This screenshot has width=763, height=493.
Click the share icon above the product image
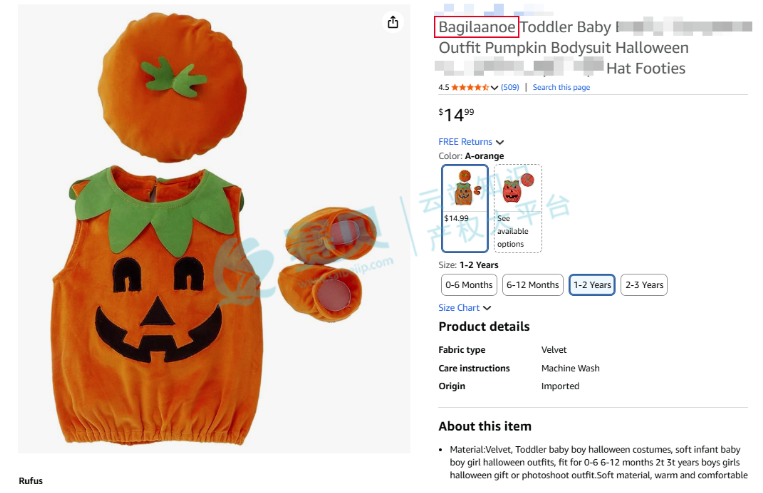click(393, 22)
